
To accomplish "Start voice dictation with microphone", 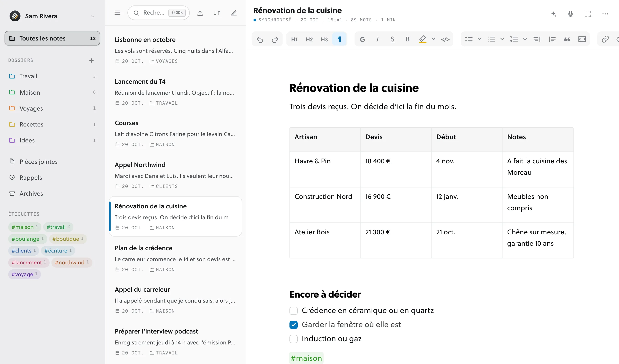I will [x=571, y=14].
